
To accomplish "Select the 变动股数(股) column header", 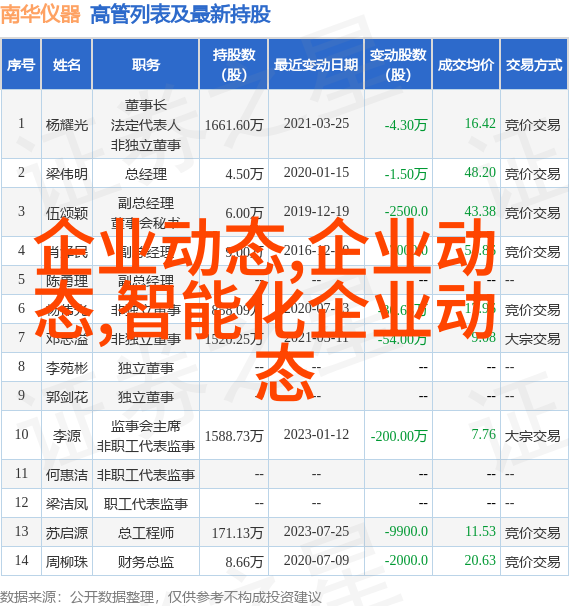I will coord(398,64).
